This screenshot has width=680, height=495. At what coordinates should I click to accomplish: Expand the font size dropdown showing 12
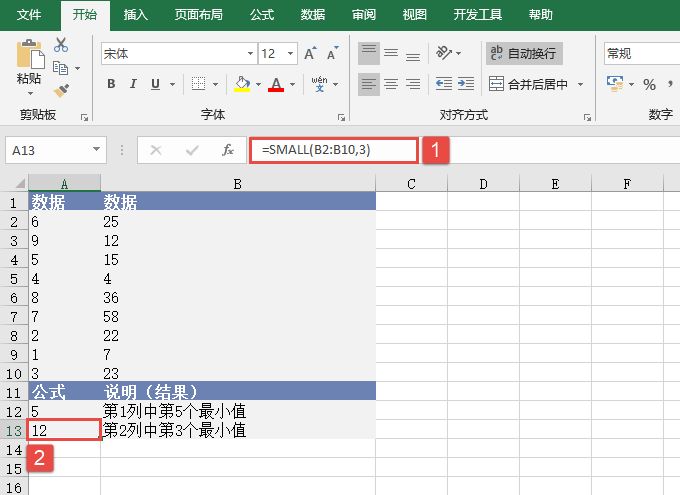pos(277,53)
